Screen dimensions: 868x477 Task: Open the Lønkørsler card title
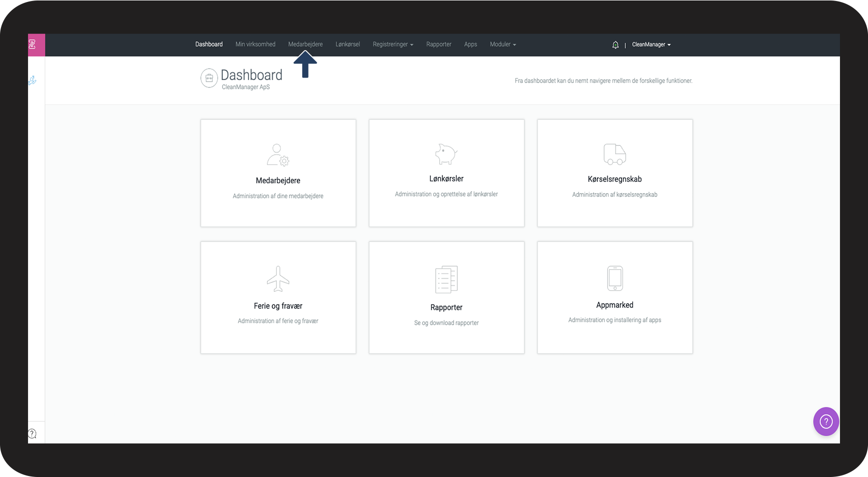446,179
